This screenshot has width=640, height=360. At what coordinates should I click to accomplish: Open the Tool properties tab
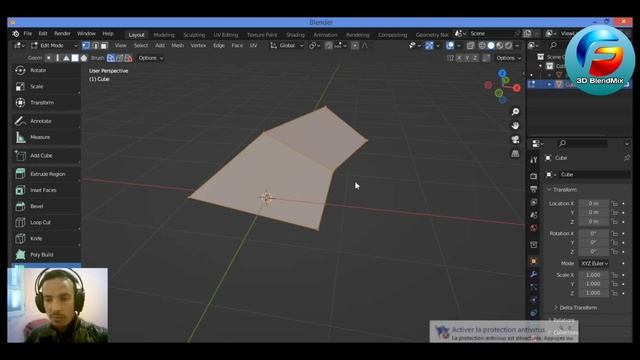coord(533,160)
